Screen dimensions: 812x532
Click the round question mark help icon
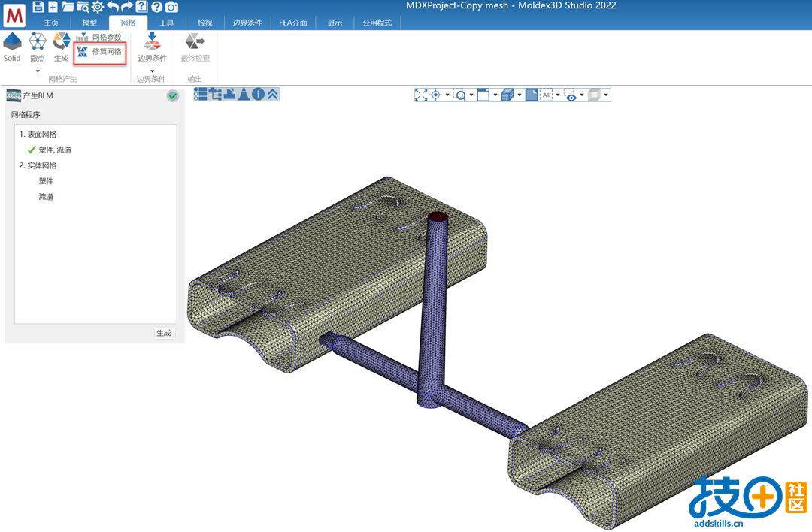click(156, 7)
